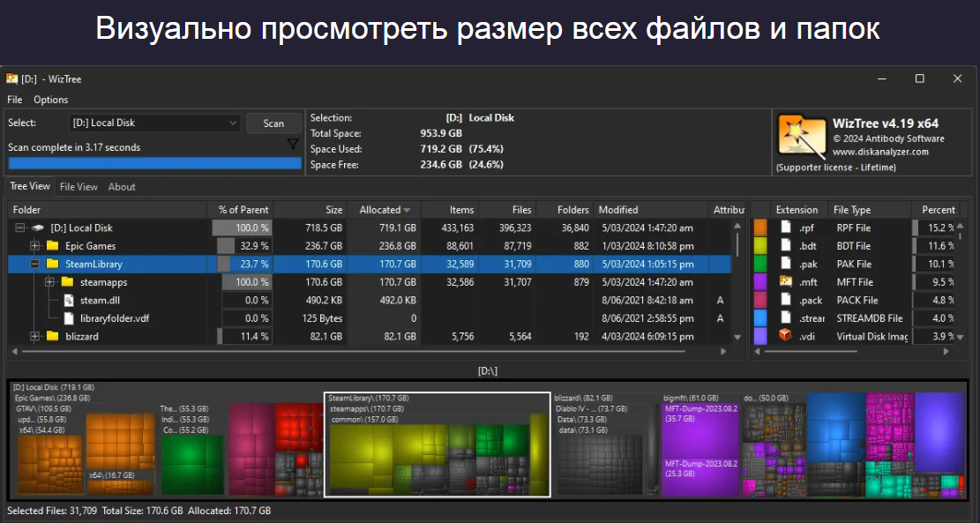Image resolution: width=980 pixels, height=523 pixels.
Task: Switch to the File View tab
Action: pos(79,187)
